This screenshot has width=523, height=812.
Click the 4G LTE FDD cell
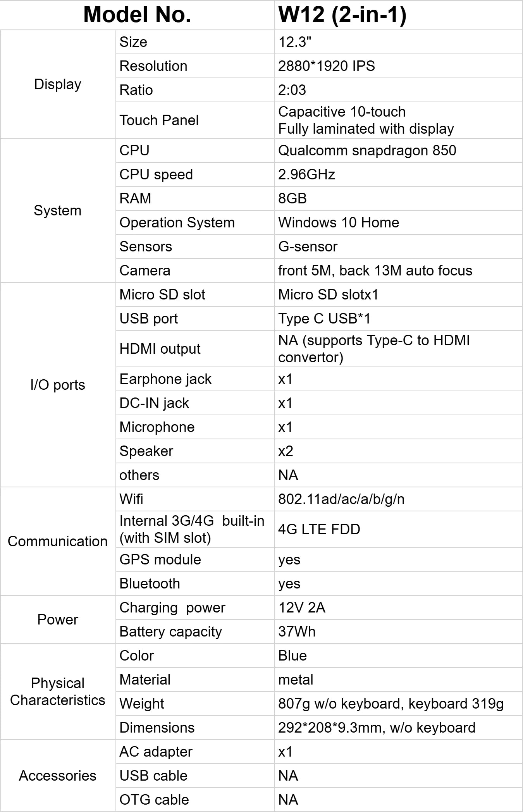coord(319,529)
